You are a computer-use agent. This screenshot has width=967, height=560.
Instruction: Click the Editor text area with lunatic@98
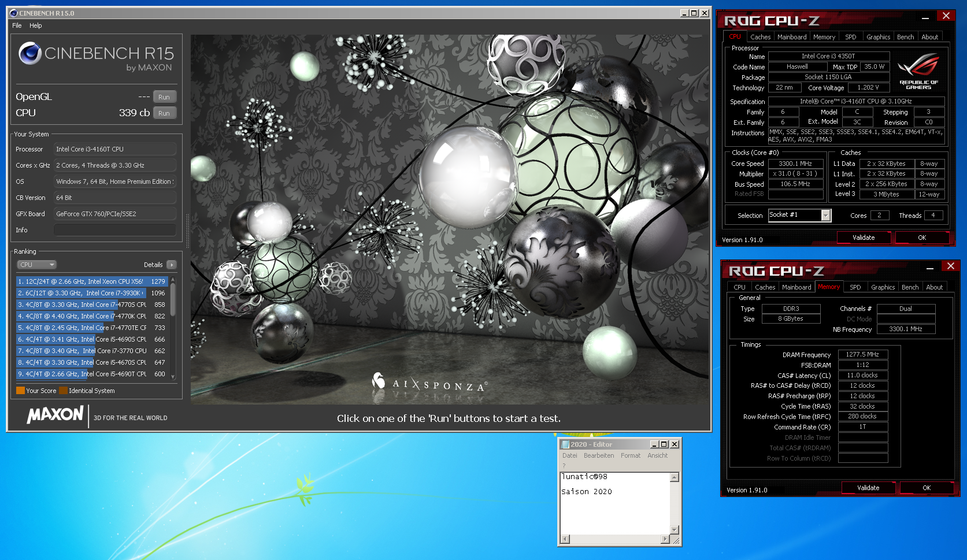[615, 503]
